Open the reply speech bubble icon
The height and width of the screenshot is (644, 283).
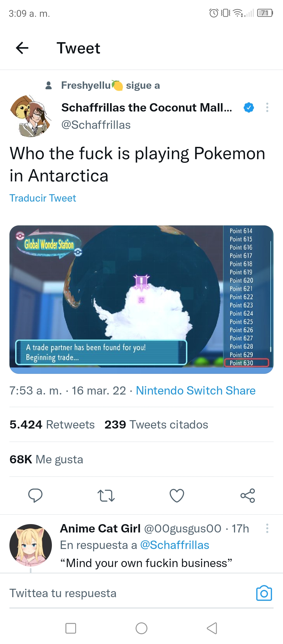pos(35,495)
